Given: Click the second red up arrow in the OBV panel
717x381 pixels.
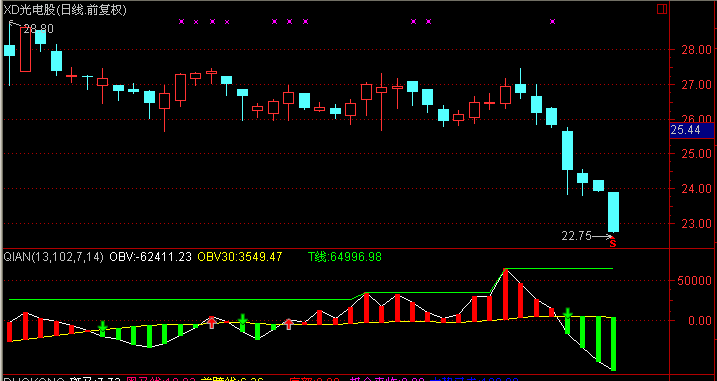Looking at the screenshot, I should [x=289, y=324].
